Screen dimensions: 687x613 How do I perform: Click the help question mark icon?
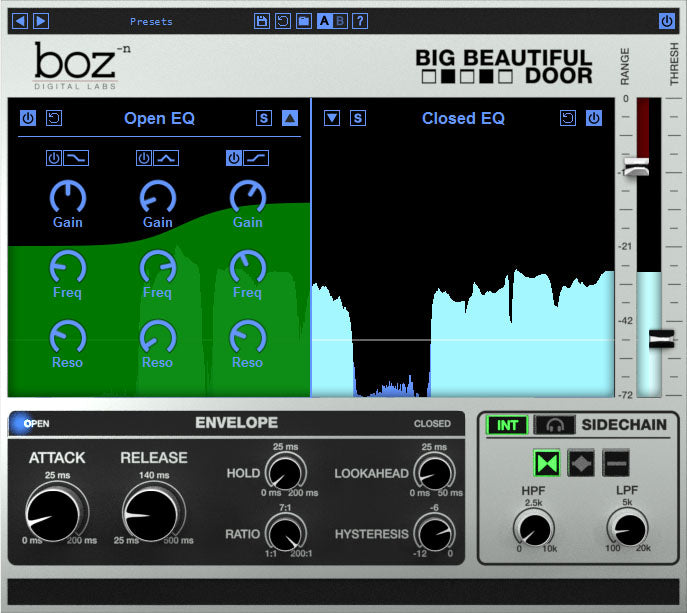pos(359,21)
